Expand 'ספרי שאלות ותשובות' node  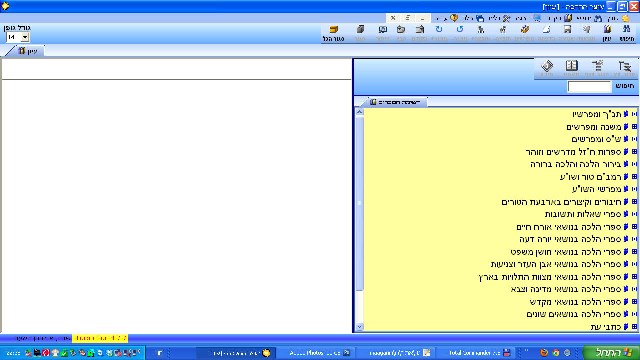pyautogui.click(x=634, y=214)
